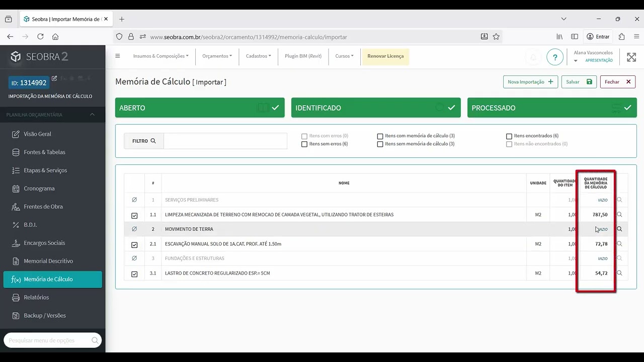Image resolution: width=644 pixels, height=362 pixels.
Task: Click magnifier icon for Movimento de Terra row
Action: [x=619, y=229]
